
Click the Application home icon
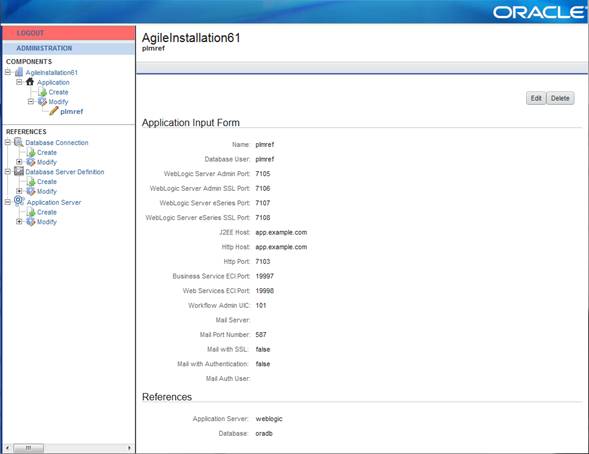[30, 82]
